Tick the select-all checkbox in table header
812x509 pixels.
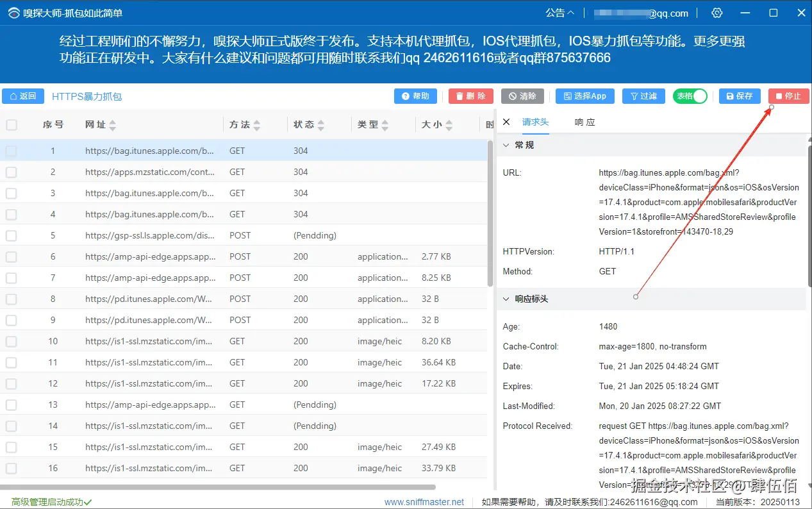point(12,124)
